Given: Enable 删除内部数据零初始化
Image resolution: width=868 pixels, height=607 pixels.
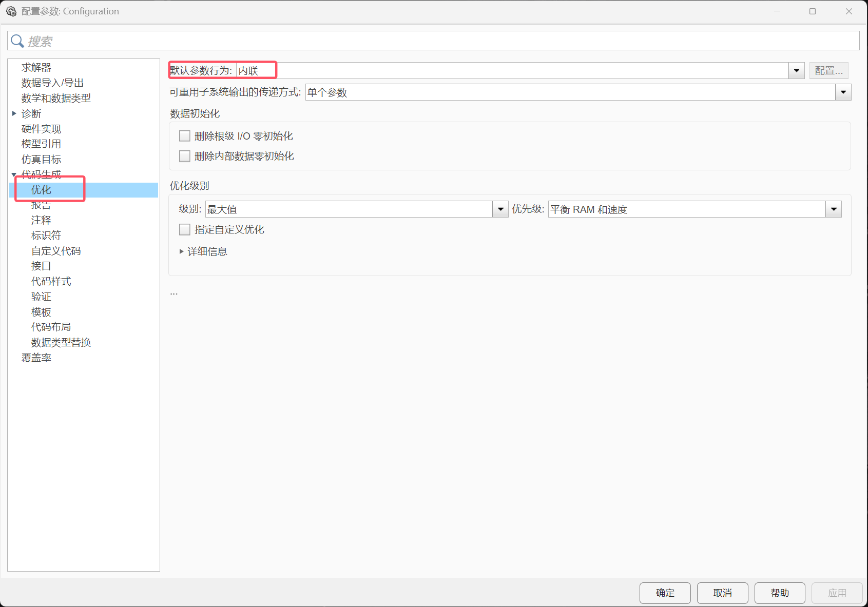Looking at the screenshot, I should coord(184,156).
